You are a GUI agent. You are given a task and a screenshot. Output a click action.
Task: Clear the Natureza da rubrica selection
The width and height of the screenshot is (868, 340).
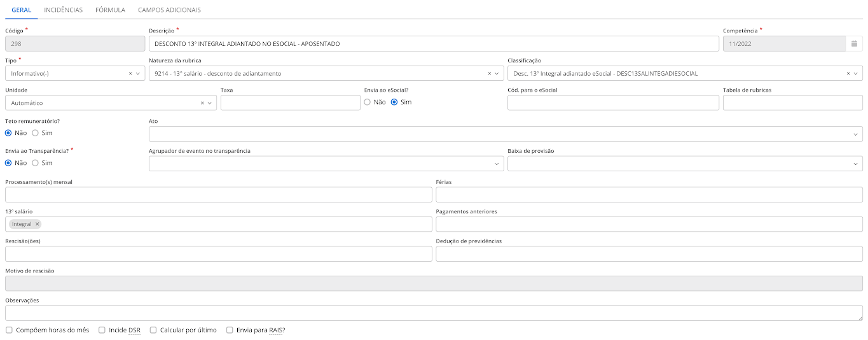coord(489,73)
